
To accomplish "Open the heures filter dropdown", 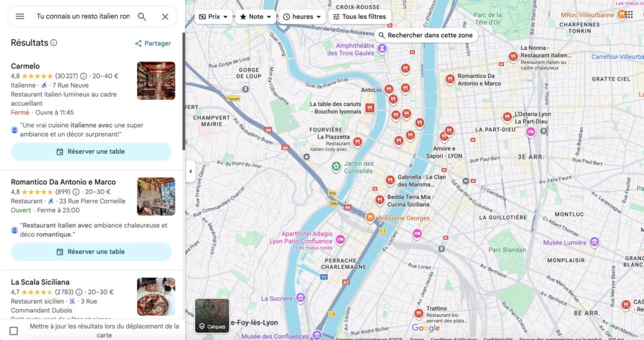I will [x=302, y=16].
